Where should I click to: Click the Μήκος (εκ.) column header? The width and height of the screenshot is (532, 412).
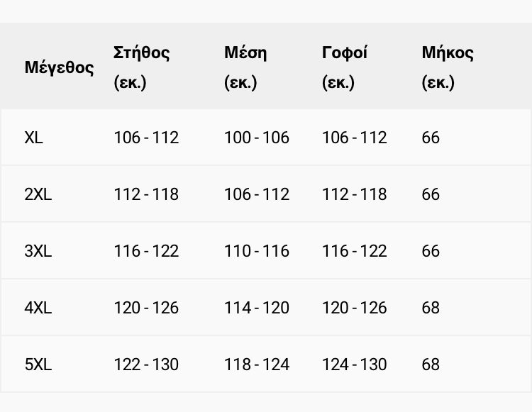coord(447,67)
